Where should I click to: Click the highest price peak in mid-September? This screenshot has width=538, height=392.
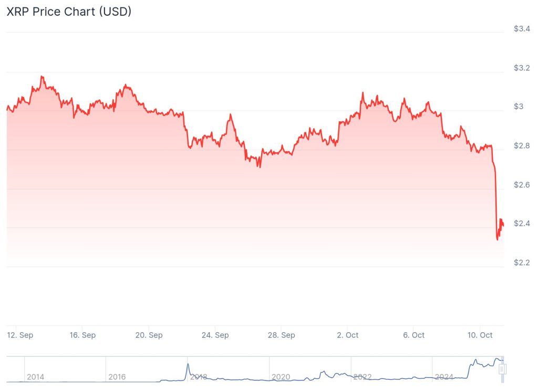click(x=42, y=77)
